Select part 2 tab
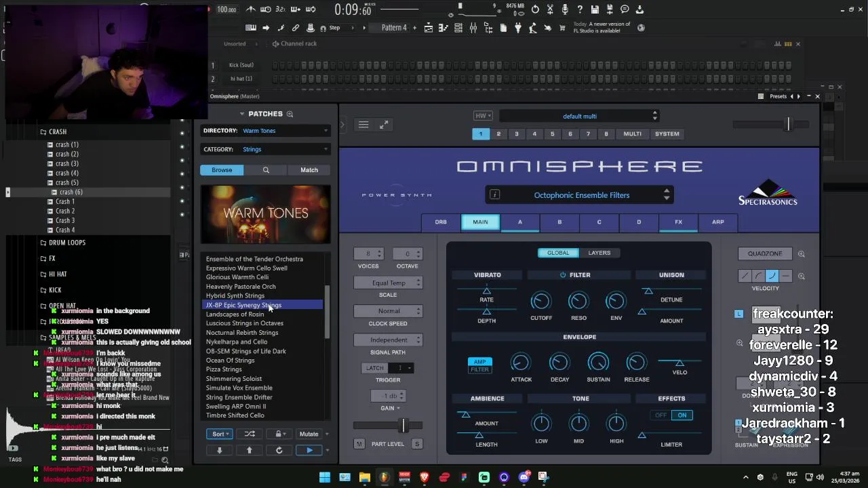 click(x=498, y=134)
